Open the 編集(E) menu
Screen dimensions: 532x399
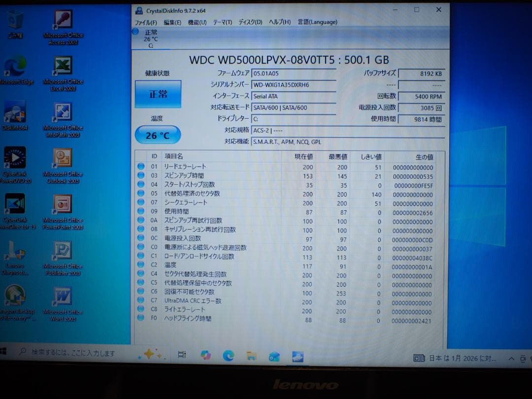pos(172,22)
